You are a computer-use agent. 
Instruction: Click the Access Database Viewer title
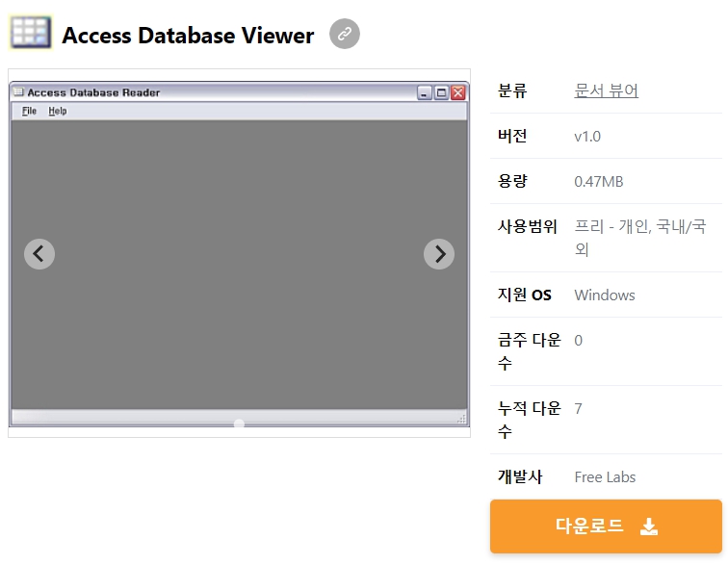pyautogui.click(x=188, y=36)
